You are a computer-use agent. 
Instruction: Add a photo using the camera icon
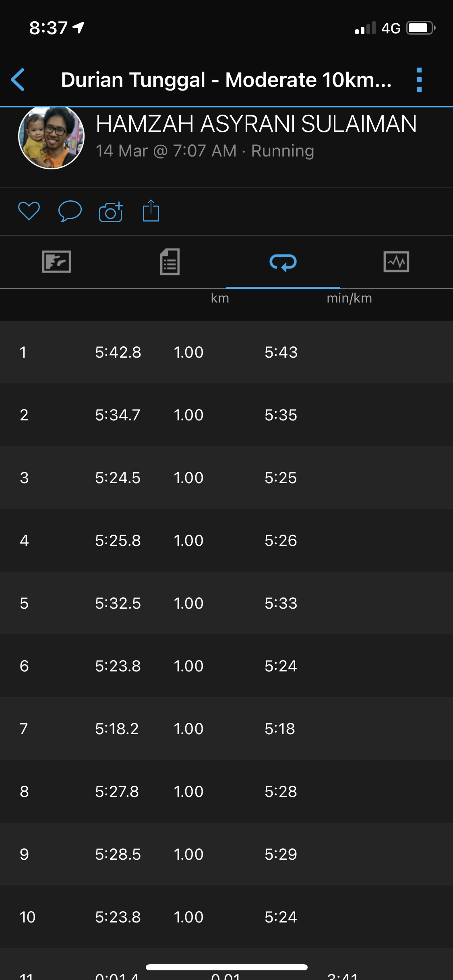pyautogui.click(x=111, y=212)
